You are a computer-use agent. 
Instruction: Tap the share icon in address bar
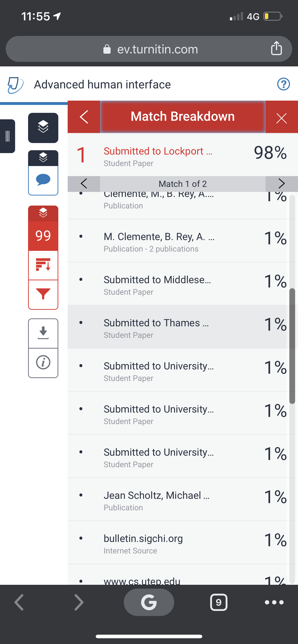pos(276,48)
